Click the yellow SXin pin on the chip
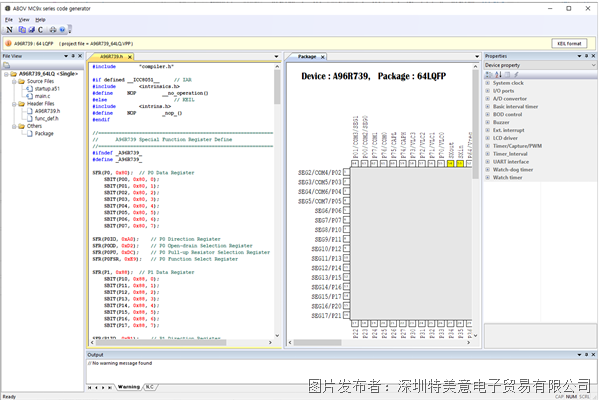Image resolution: width=600 pixels, height=400 pixels. pos(460,163)
